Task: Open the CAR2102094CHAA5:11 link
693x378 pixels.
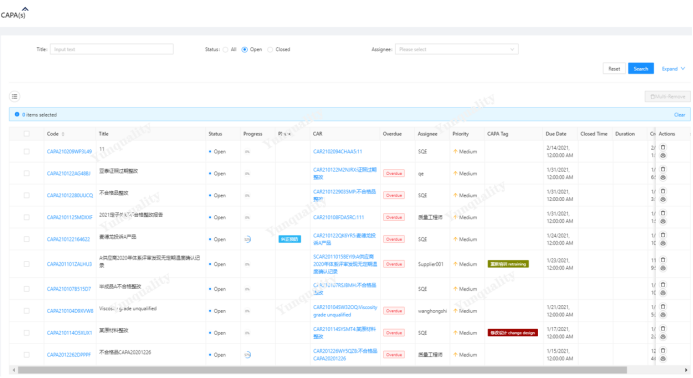Action: point(338,152)
